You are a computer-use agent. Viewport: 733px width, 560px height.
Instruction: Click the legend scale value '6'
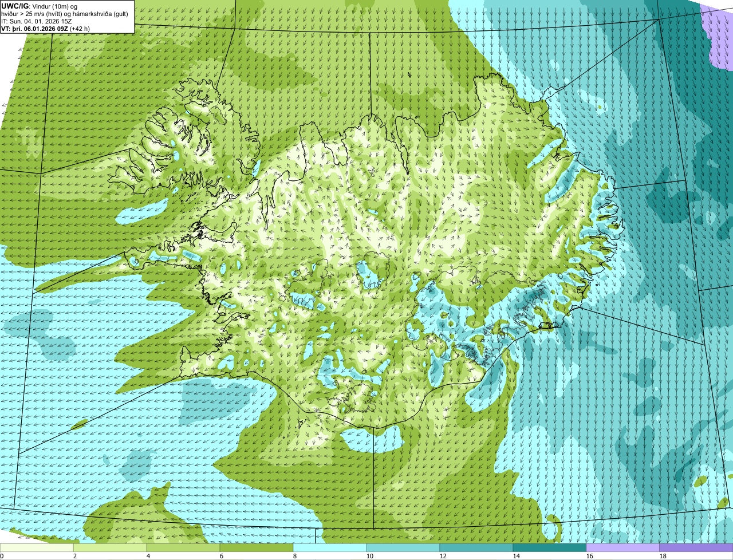[222, 556]
